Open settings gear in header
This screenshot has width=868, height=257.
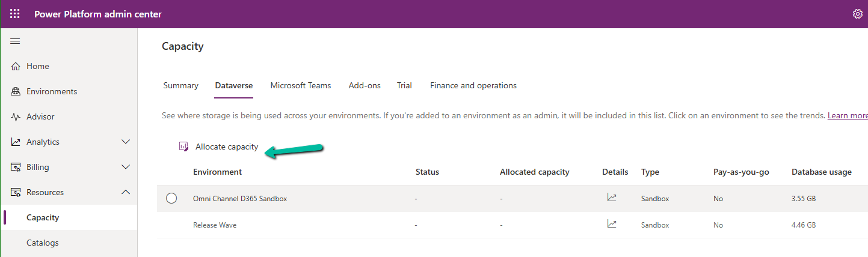coord(858,14)
